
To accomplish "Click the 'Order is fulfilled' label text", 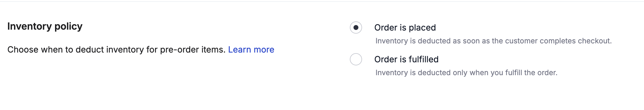I will pos(406,59).
